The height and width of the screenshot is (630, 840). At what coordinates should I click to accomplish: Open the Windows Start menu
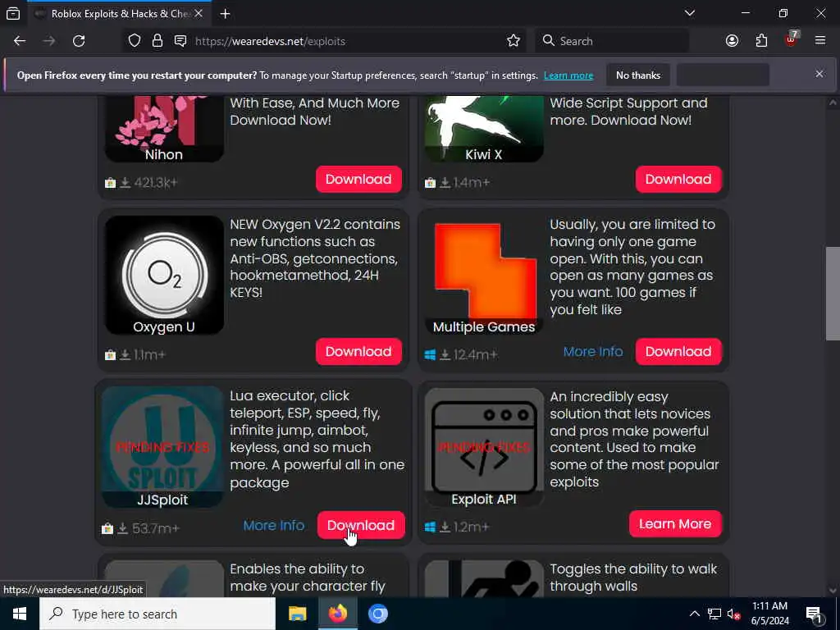(x=20, y=614)
